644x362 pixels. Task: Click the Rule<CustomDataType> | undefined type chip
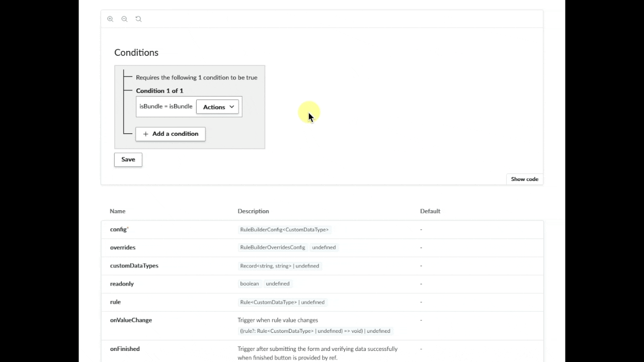pos(282,302)
